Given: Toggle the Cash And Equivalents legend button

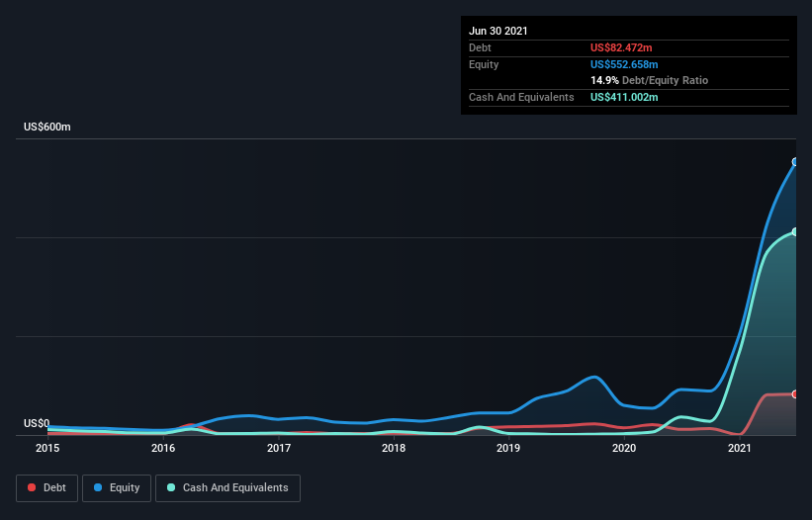Looking at the screenshot, I should pos(227,488).
